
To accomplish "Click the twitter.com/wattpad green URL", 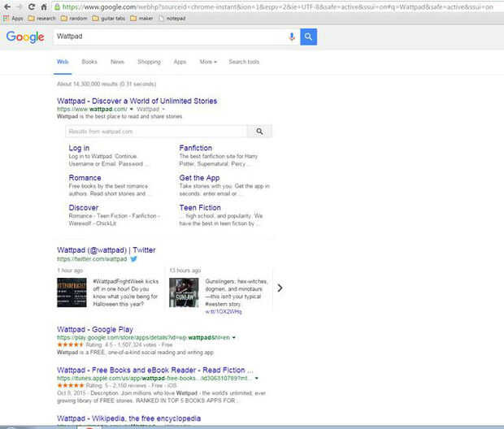I will [x=92, y=258].
